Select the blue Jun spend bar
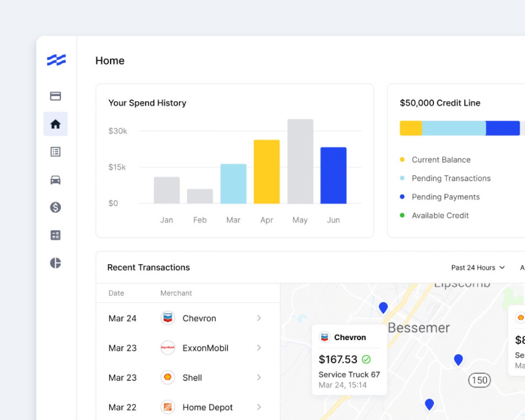 [333, 175]
